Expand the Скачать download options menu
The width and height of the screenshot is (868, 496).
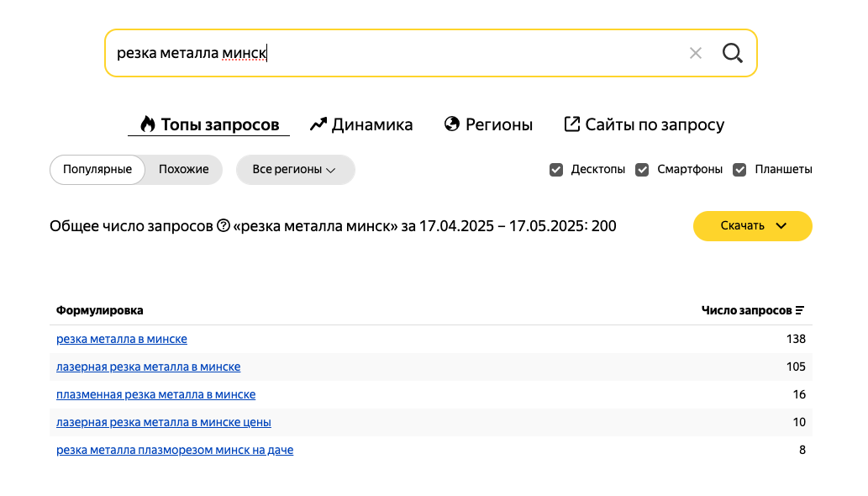pyautogui.click(x=752, y=225)
